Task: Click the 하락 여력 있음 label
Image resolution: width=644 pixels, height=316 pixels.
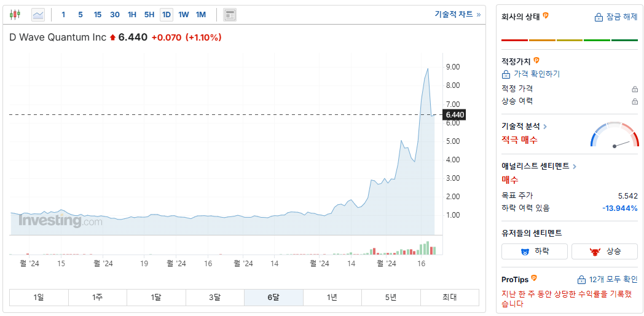Action: click(525, 208)
